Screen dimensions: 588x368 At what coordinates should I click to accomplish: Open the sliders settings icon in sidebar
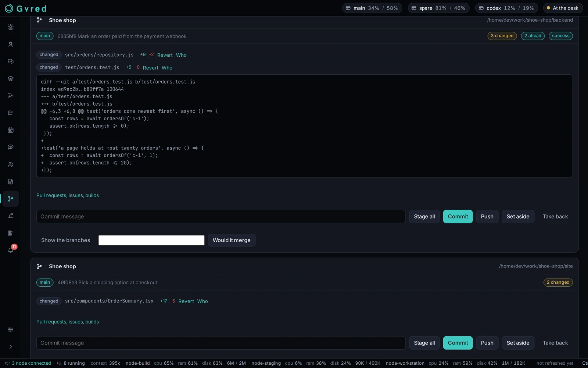(11, 330)
